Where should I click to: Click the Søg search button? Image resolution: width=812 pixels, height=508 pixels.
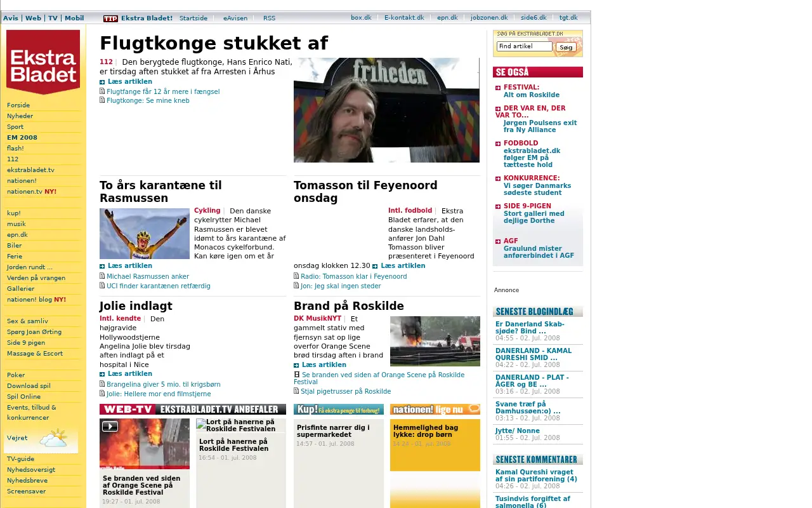(566, 47)
